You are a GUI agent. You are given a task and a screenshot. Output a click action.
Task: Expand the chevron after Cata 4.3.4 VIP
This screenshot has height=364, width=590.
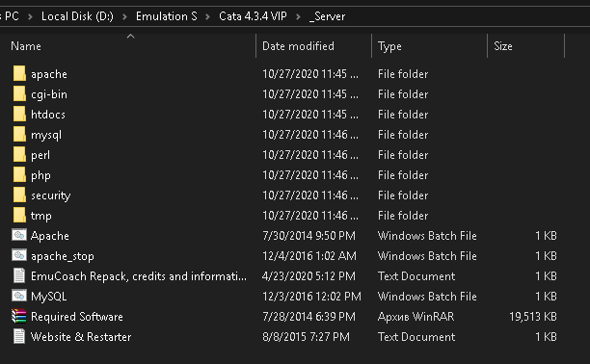[298, 16]
